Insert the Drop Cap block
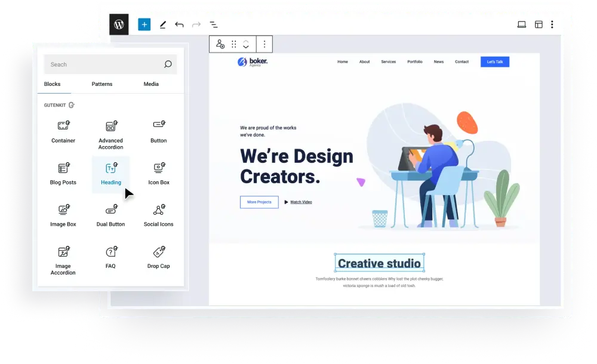The width and height of the screenshot is (597, 364). [159, 258]
